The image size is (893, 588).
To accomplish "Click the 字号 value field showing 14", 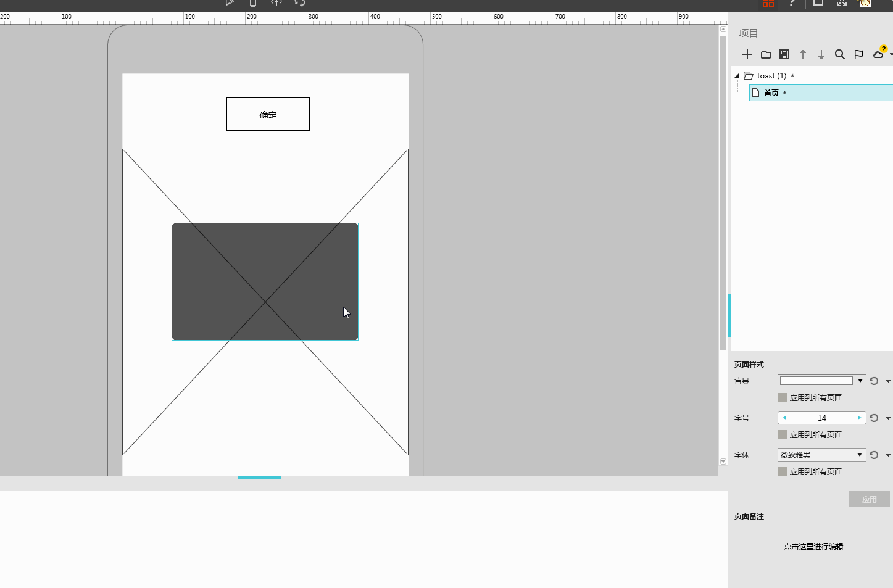I will (x=821, y=418).
